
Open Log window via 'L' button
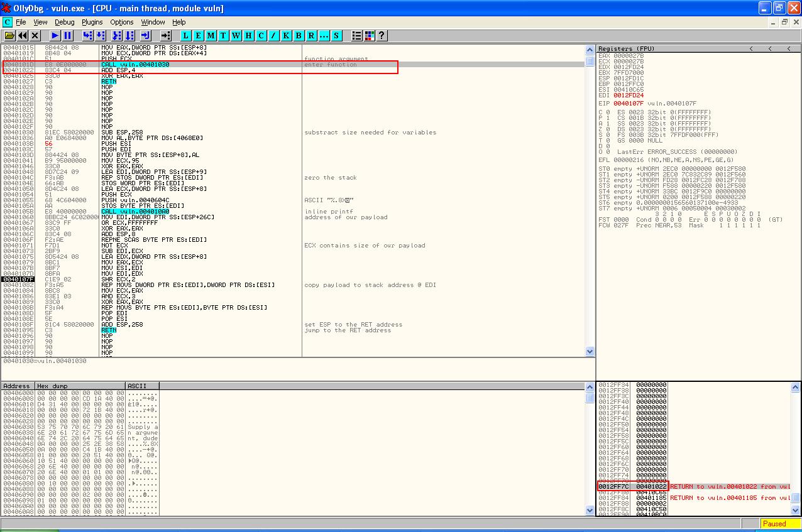click(x=186, y=36)
